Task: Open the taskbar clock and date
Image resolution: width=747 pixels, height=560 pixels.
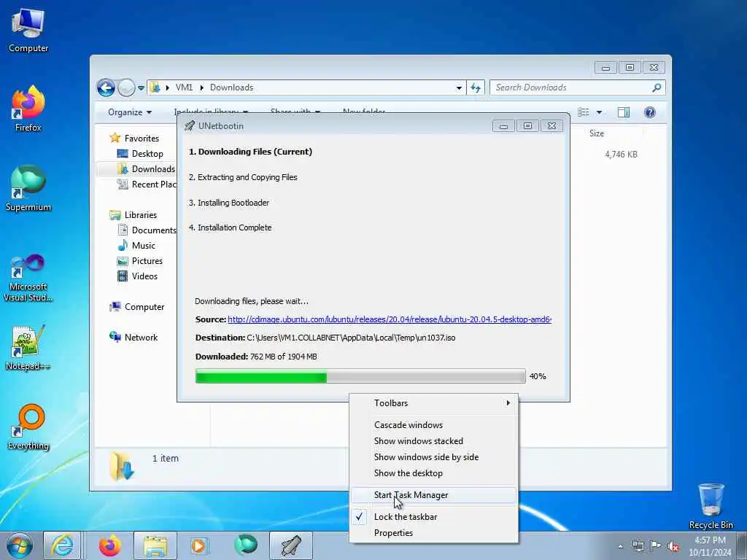Action: 710,546
